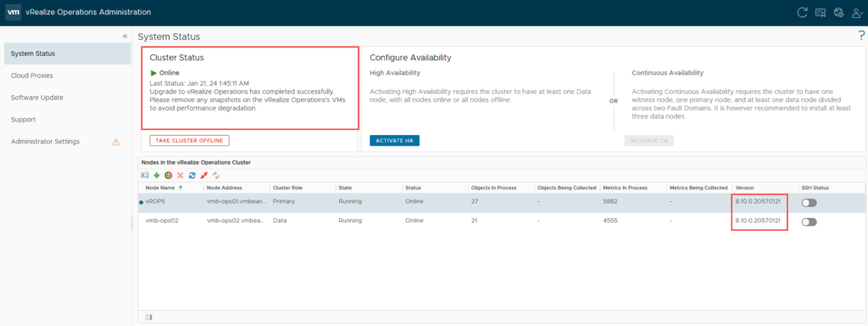
Task: Click the blue reload arrows icon
Action: (192, 175)
